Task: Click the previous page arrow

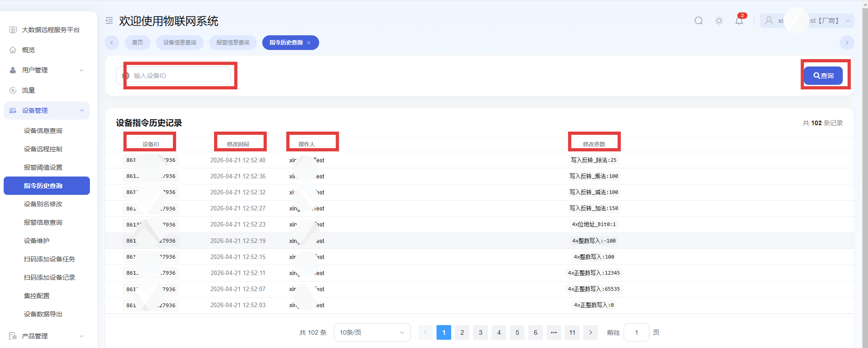Action: pyautogui.click(x=426, y=332)
